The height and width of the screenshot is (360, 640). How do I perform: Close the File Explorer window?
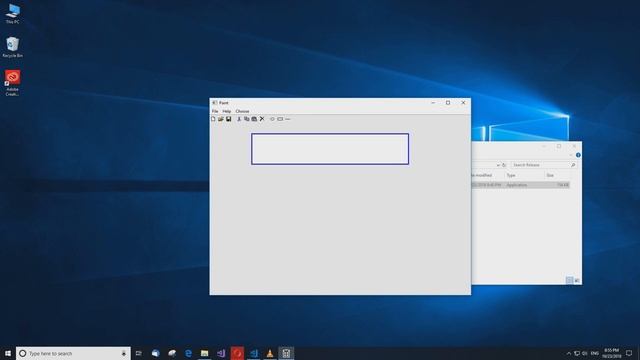tap(574, 146)
